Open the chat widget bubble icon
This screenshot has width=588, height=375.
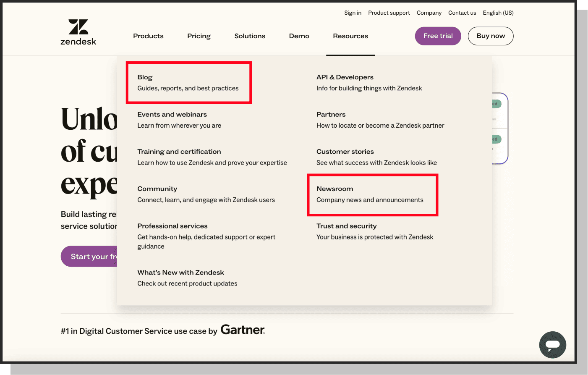pos(552,345)
